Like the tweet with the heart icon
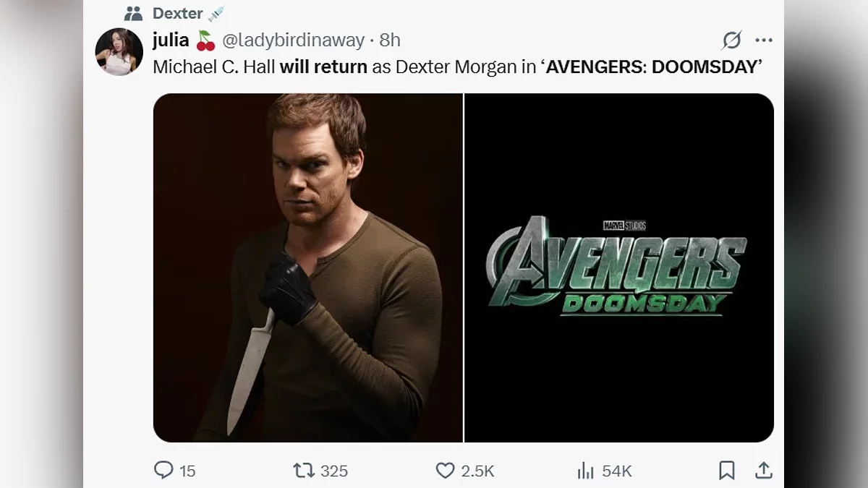Viewport: 868px width, 488px height. (x=445, y=471)
